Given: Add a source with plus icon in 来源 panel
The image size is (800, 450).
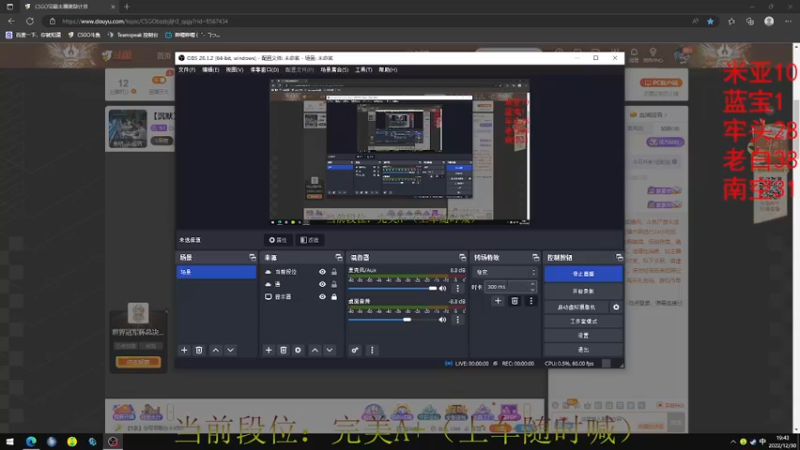Looking at the screenshot, I should point(268,350).
